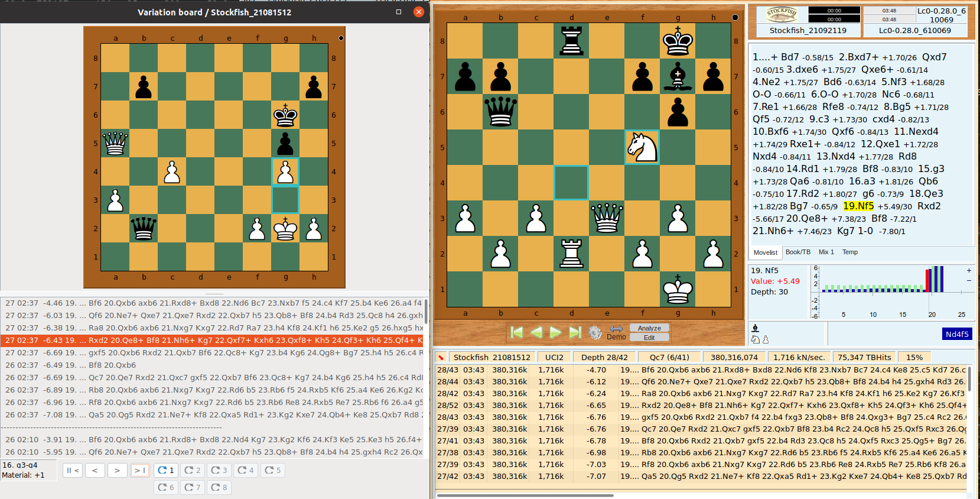Screen dimensions: 980x499
Task: Close the Variation board window
Action: pos(419,12)
